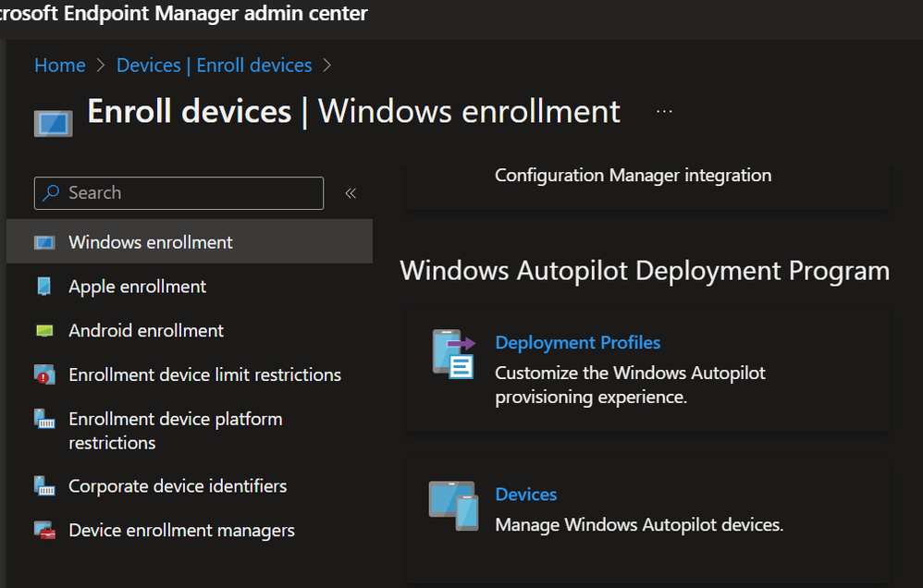Click the Enrollment device limit restrictions icon
Viewport: 923px width, 588px height.
click(44, 375)
